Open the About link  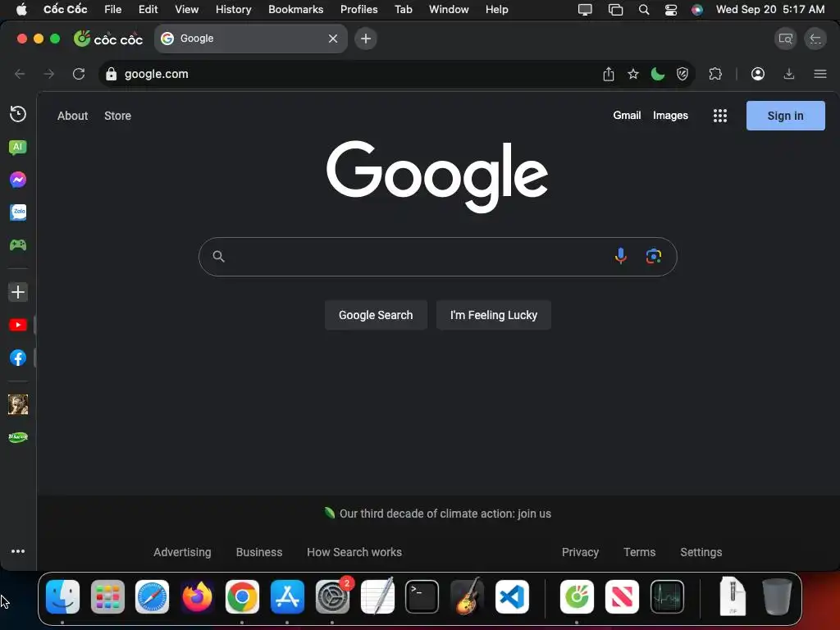[72, 116]
